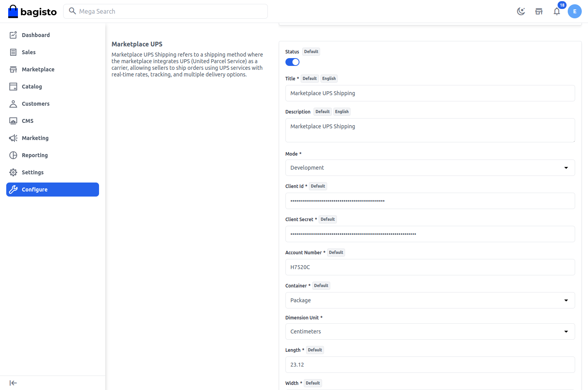Collapse the sidebar menu

[x=13, y=383]
